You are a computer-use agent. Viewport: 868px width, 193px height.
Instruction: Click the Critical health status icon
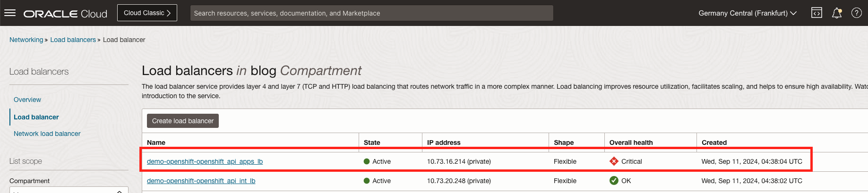(x=614, y=161)
